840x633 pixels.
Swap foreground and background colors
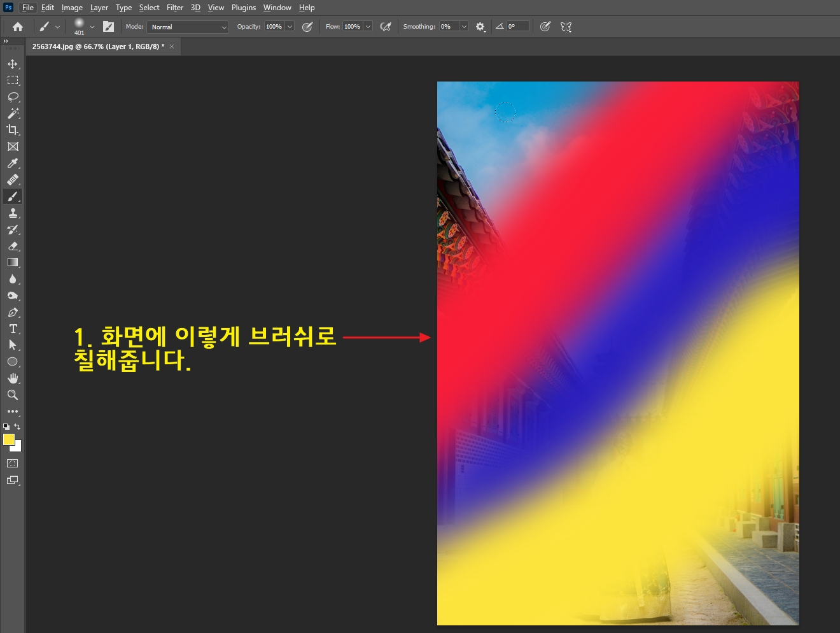click(x=17, y=427)
